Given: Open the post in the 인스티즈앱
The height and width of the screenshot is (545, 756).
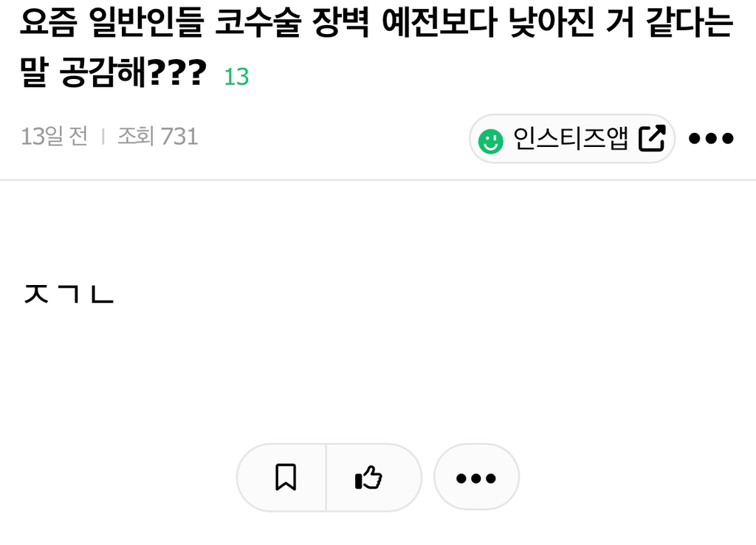Looking at the screenshot, I should pyautogui.click(x=572, y=138).
